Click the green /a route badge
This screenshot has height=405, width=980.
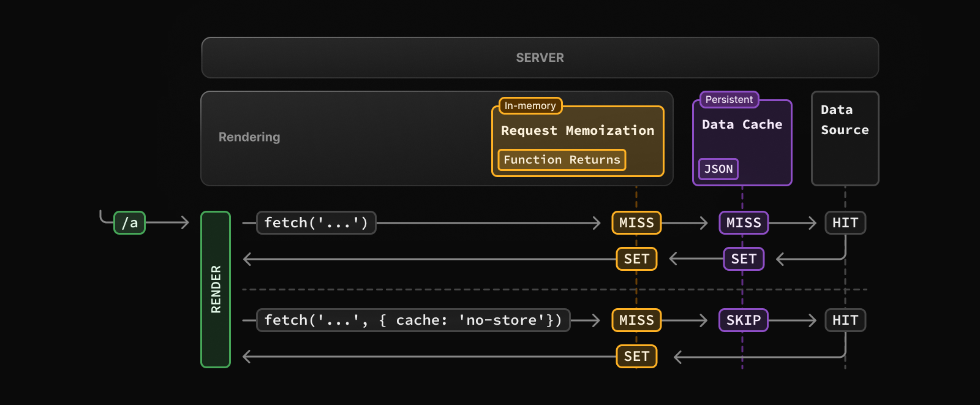(129, 222)
